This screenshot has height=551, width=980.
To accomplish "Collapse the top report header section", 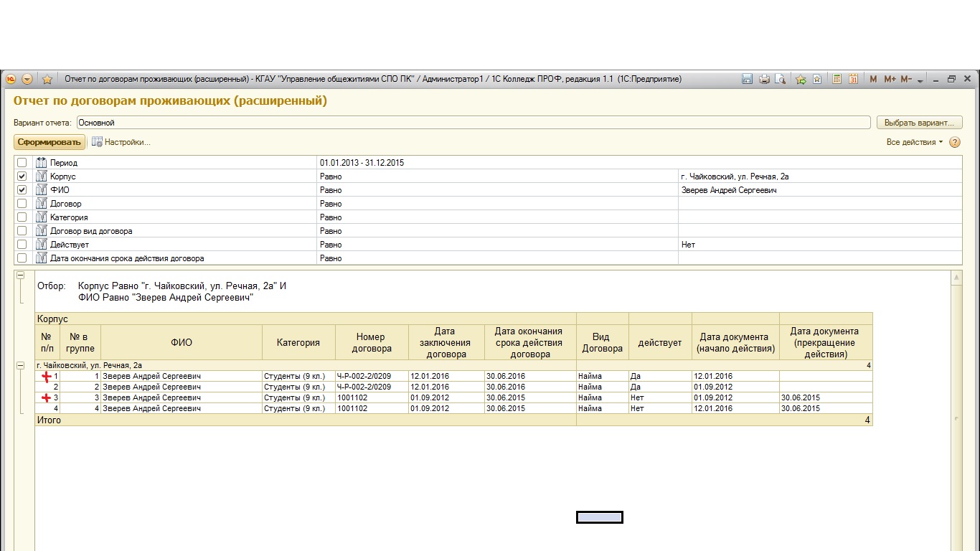I will pyautogui.click(x=20, y=275).
